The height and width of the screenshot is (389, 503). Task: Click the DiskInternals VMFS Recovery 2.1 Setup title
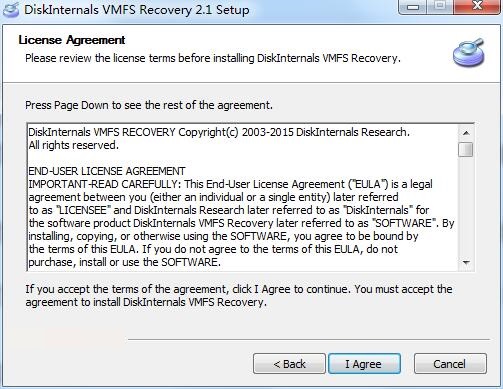coord(137,10)
